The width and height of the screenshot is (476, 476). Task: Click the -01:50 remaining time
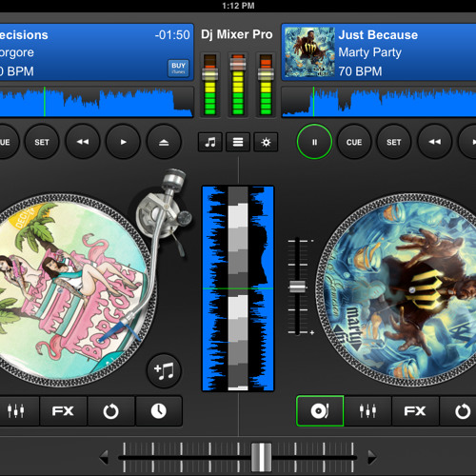pos(172,35)
